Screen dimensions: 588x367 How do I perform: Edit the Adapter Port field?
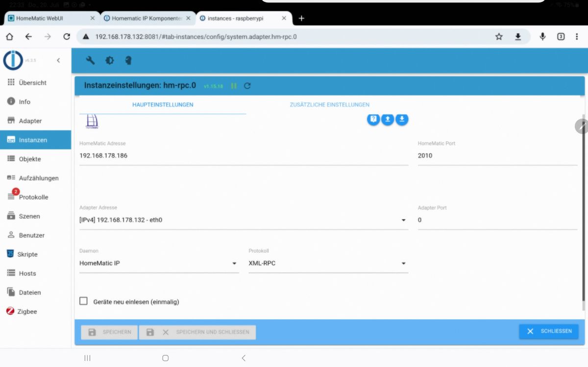point(497,220)
